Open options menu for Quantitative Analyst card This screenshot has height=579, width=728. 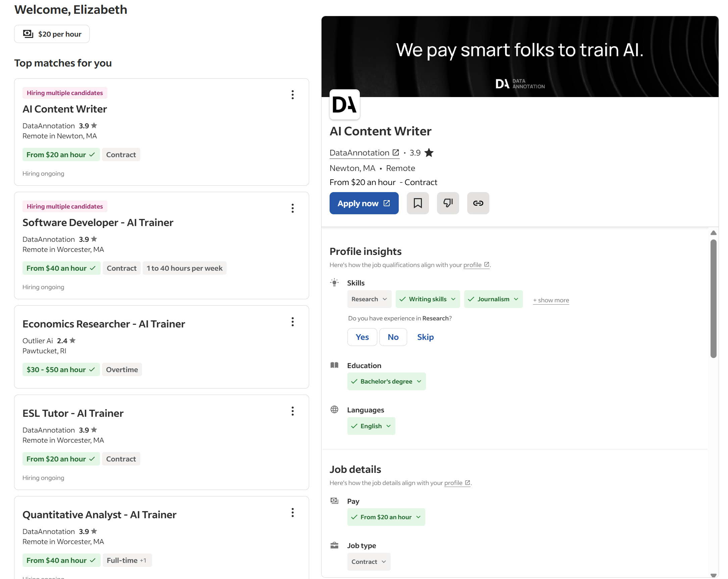(x=292, y=513)
